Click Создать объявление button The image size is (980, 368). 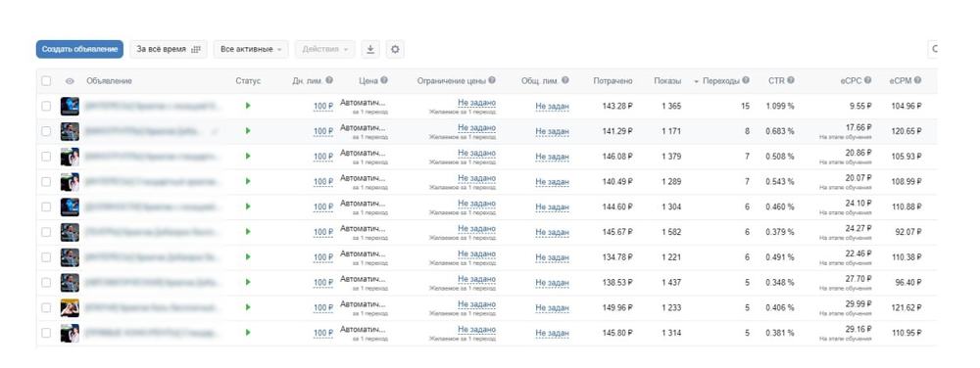[79, 49]
